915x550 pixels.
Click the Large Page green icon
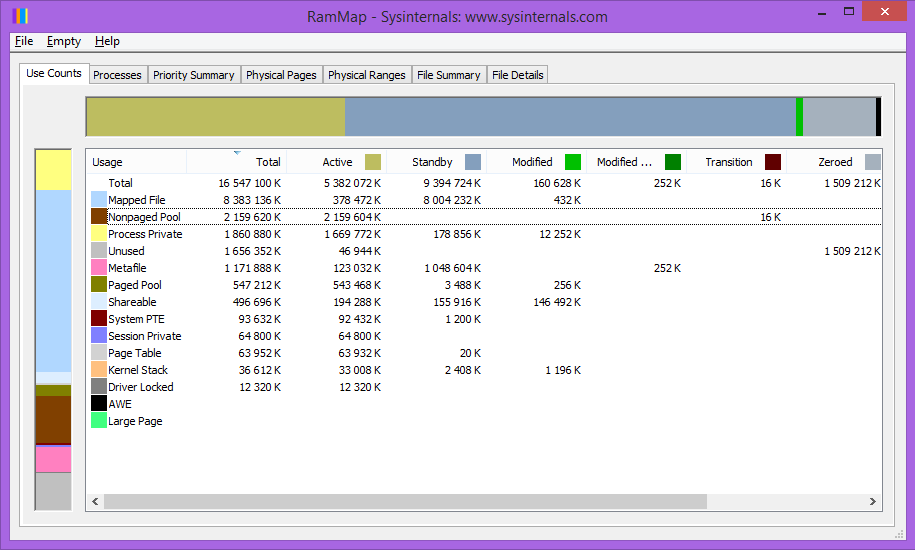(99, 421)
